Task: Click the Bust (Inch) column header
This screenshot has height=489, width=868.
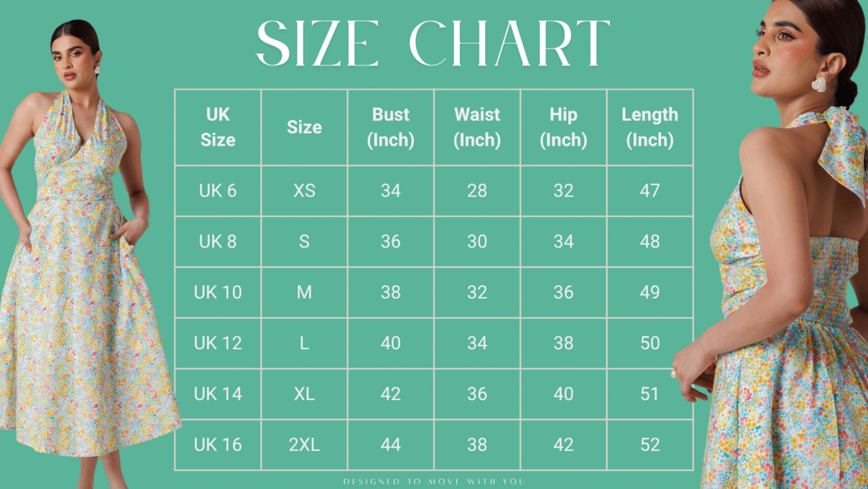Action: click(x=391, y=127)
